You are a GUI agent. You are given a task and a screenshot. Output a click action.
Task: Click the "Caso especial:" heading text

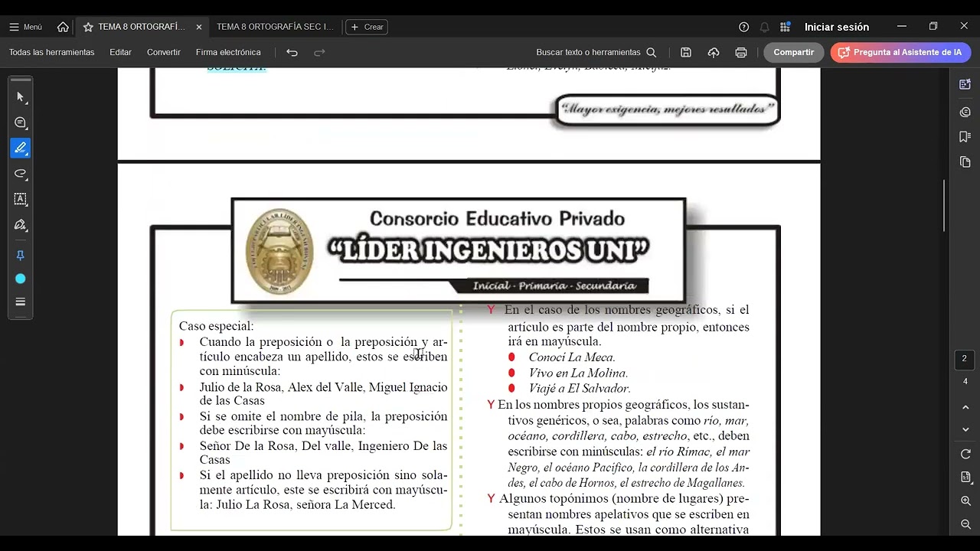point(216,326)
